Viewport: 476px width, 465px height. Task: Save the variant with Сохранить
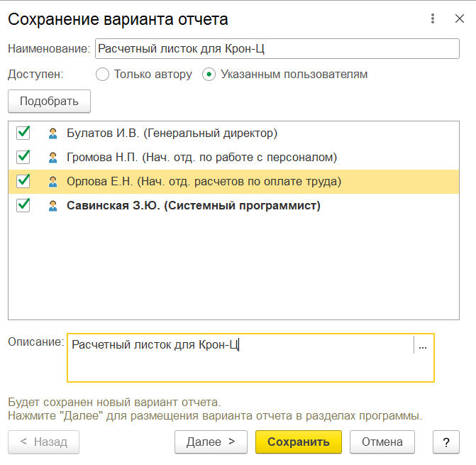299,442
